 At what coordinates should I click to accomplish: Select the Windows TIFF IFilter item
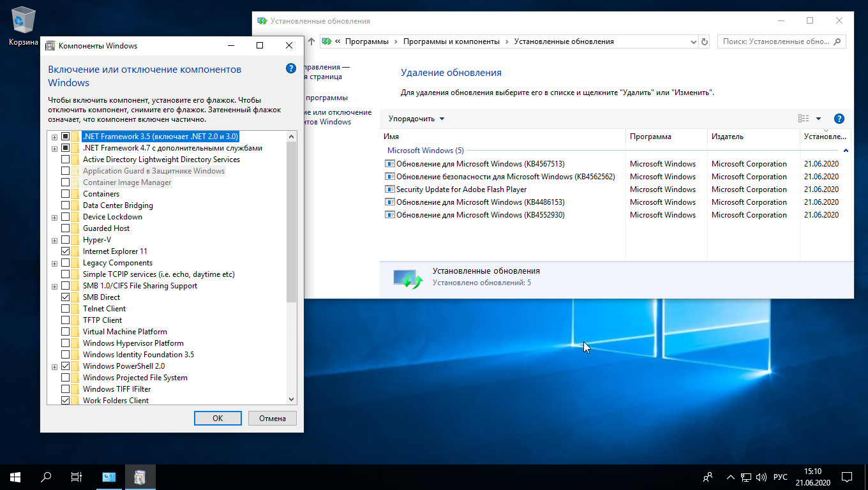117,389
